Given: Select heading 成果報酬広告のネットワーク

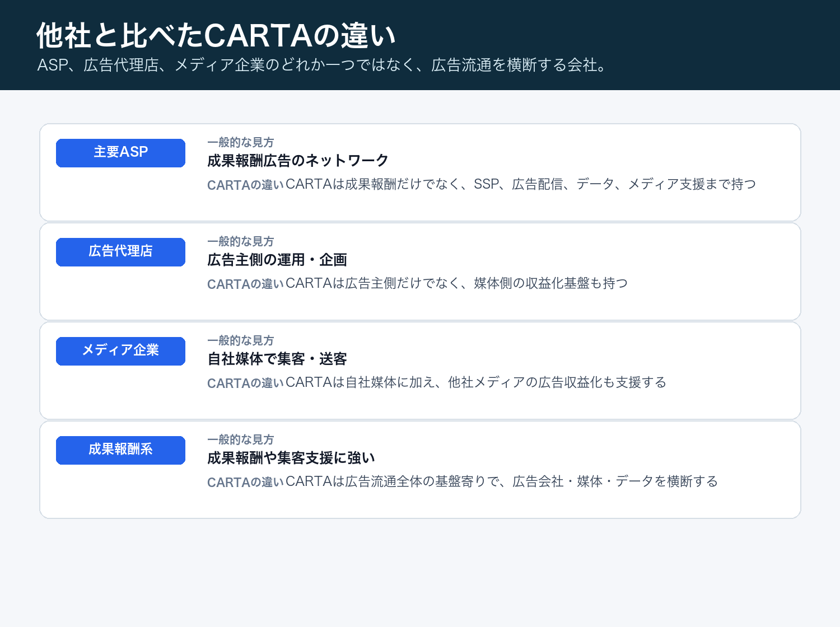Looking at the screenshot, I should (298, 161).
